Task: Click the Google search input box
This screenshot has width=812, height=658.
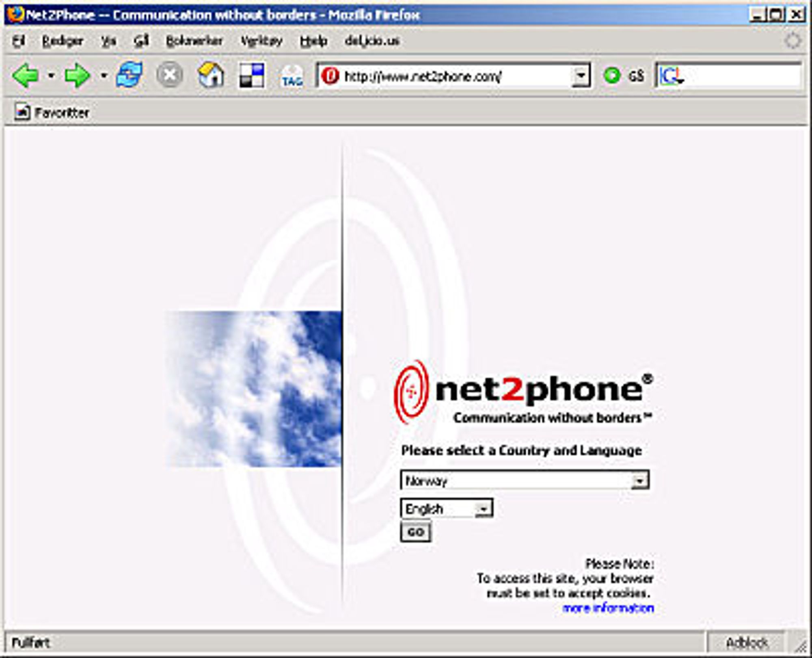Action: point(742,76)
